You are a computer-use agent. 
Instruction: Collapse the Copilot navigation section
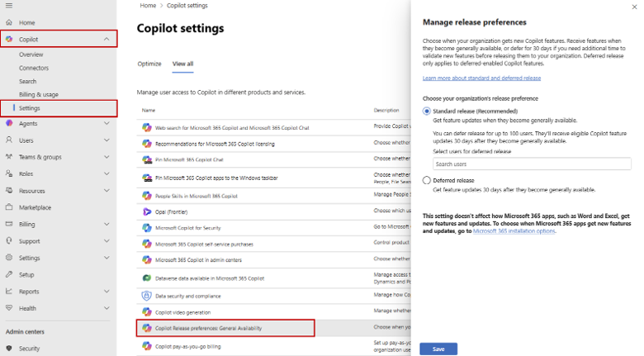click(107, 39)
